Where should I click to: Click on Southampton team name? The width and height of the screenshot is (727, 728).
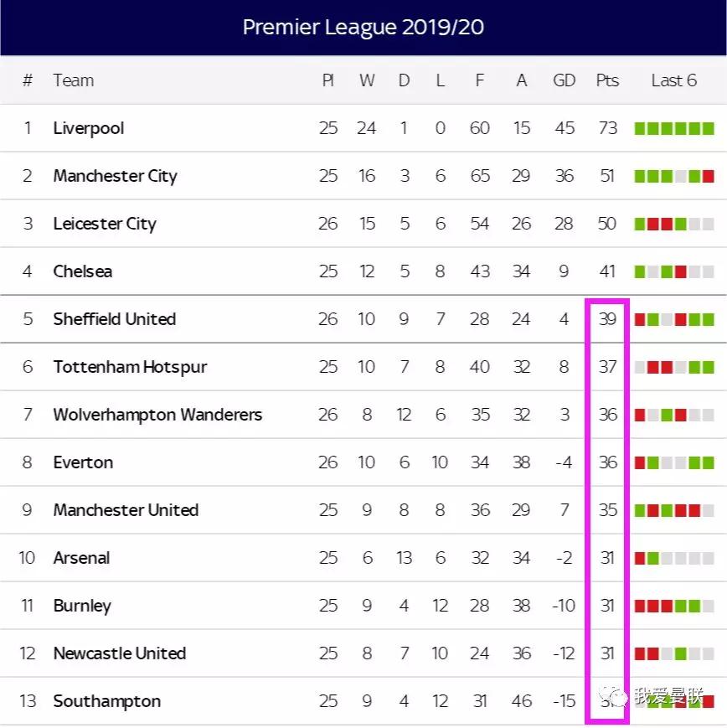pyautogui.click(x=107, y=701)
